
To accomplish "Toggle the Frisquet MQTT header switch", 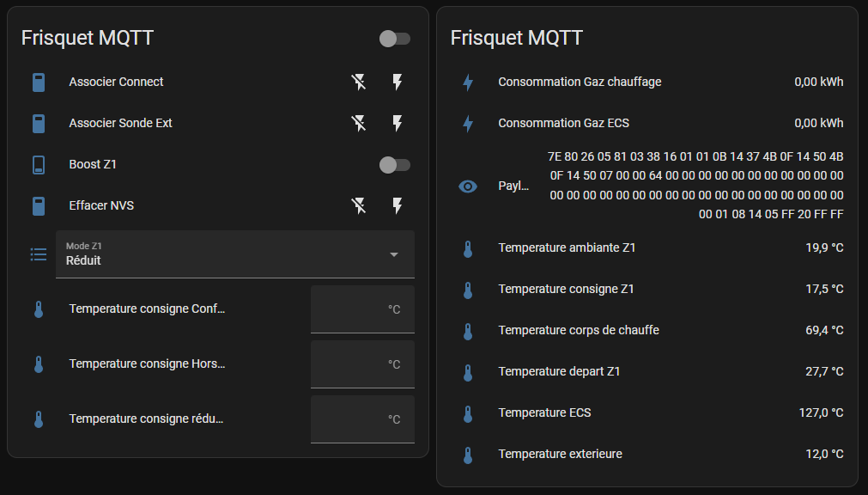I will coord(395,39).
